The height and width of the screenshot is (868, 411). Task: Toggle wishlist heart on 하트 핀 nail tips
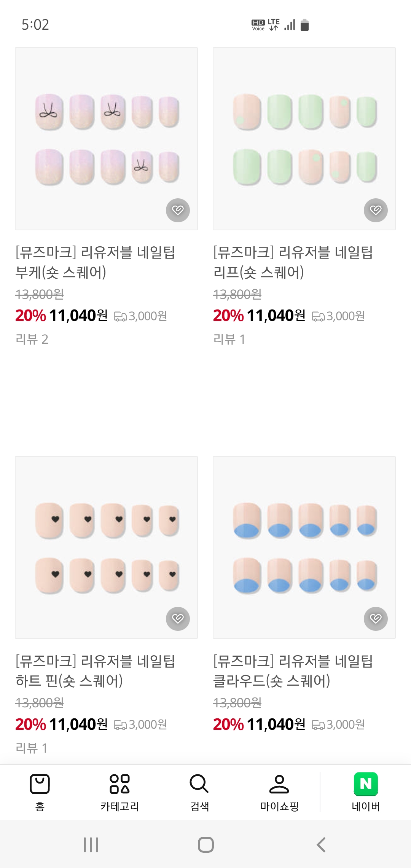coord(178,619)
